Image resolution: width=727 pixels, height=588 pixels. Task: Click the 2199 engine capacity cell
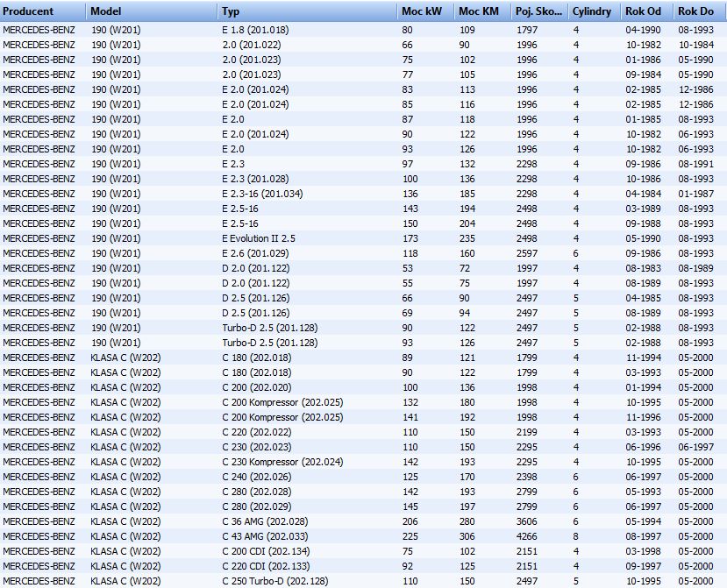pos(527,432)
